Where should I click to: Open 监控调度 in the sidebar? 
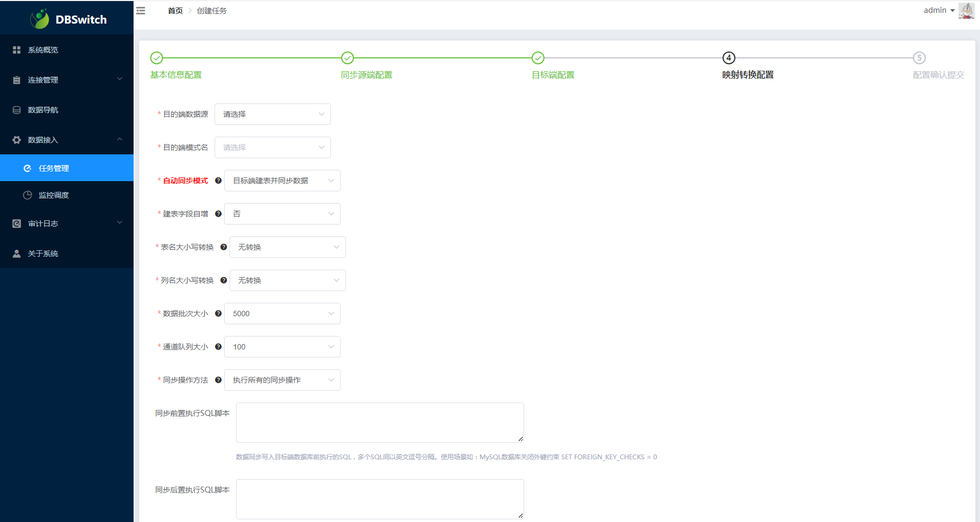click(x=54, y=195)
